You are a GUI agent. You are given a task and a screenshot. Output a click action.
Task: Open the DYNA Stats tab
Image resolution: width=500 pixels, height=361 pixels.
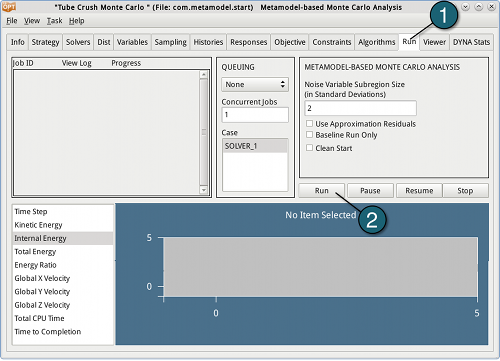(471, 42)
